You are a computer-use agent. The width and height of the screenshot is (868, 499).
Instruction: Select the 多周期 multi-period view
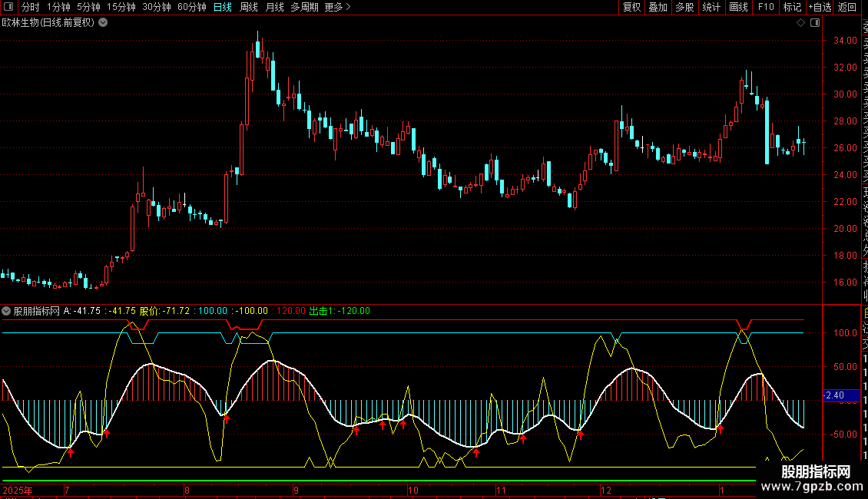click(x=304, y=8)
